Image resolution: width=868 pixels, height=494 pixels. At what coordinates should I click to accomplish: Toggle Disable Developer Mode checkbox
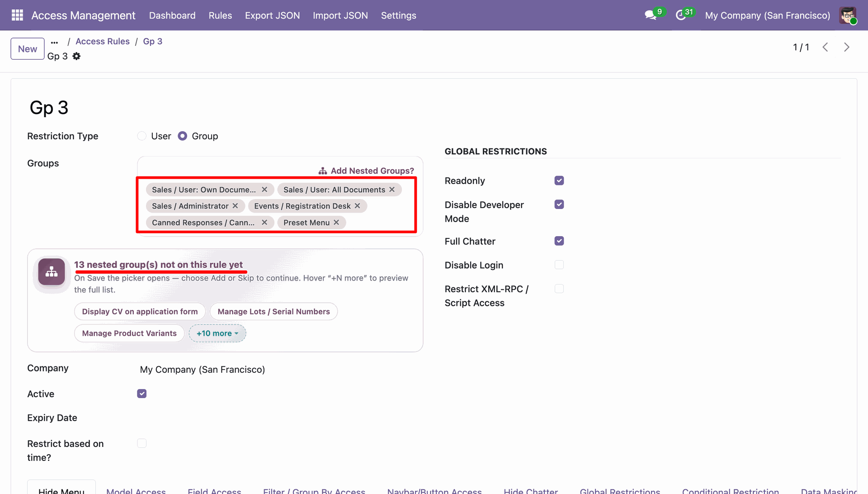pos(559,204)
